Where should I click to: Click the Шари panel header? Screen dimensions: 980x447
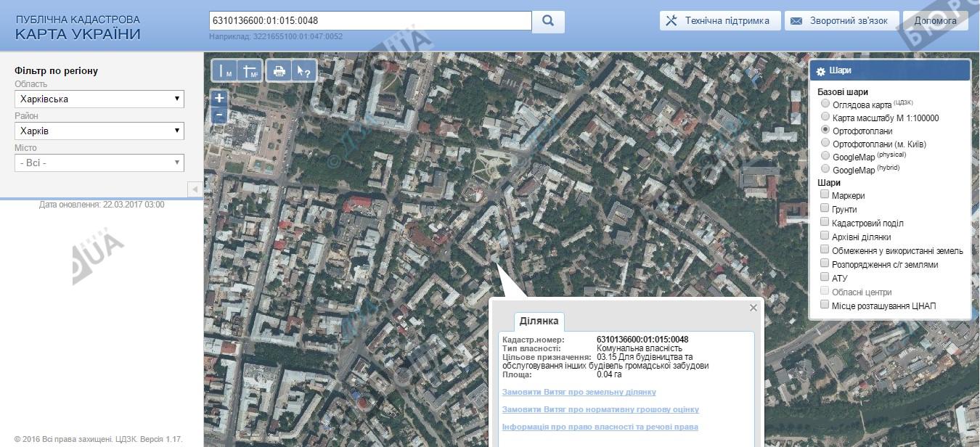[890, 71]
